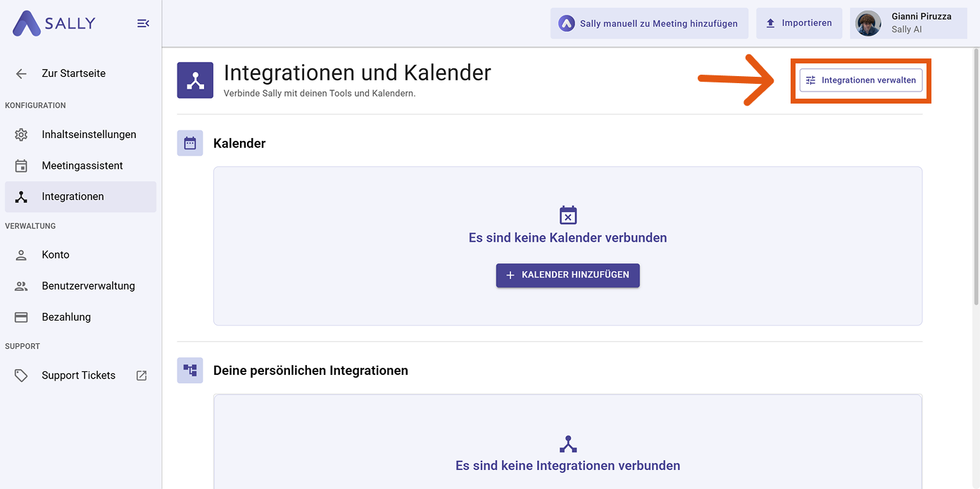Screen dimensions: 980x489
Task: Click the no-integrations icon in the empty panel
Action: [568, 444]
